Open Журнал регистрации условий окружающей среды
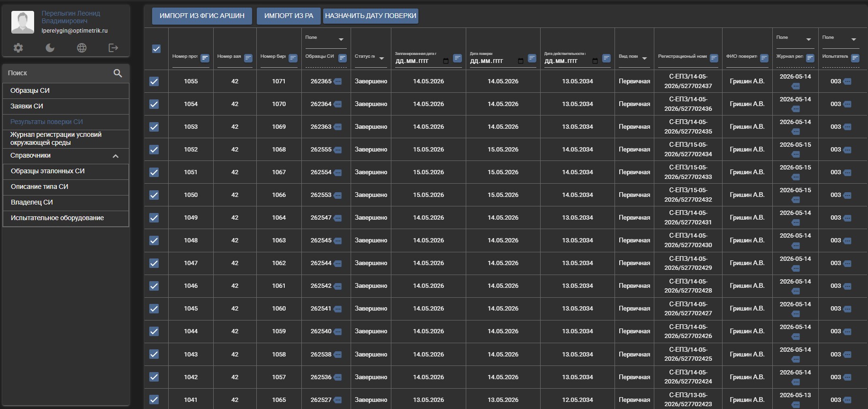The height and width of the screenshot is (409, 868). tap(66, 139)
